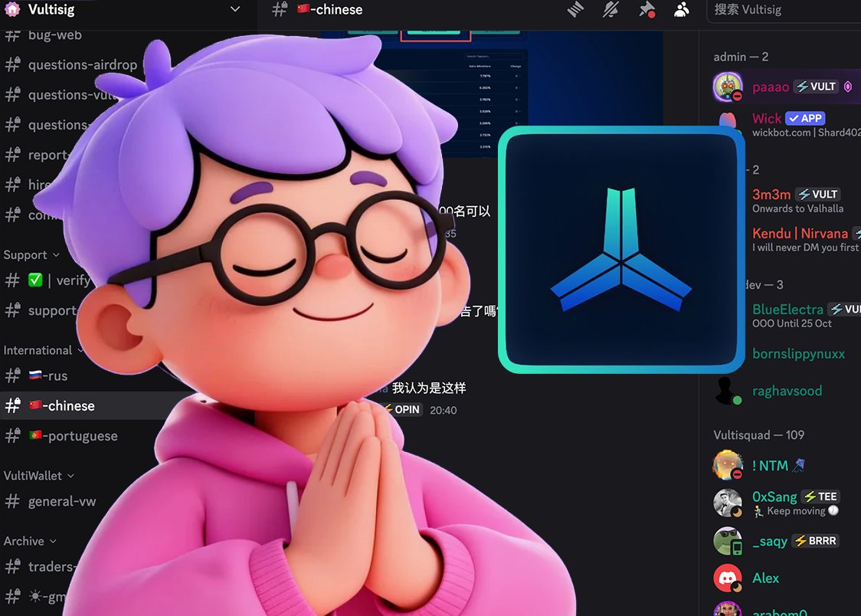Image resolution: width=861 pixels, height=616 pixels.
Task: Open Kendu | Nirvana member profile
Action: 800,234
